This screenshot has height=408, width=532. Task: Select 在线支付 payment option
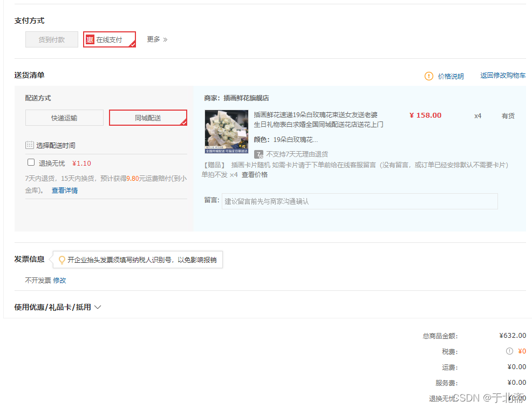[x=110, y=39]
